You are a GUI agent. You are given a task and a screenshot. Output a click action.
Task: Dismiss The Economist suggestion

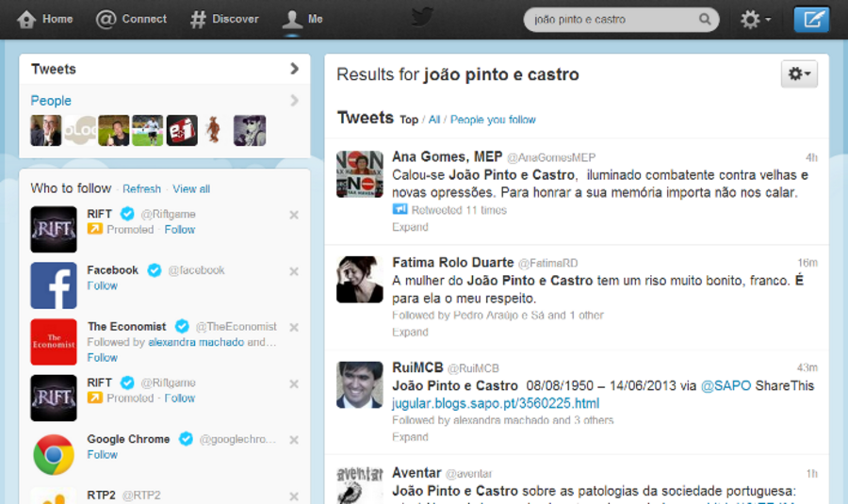click(294, 327)
